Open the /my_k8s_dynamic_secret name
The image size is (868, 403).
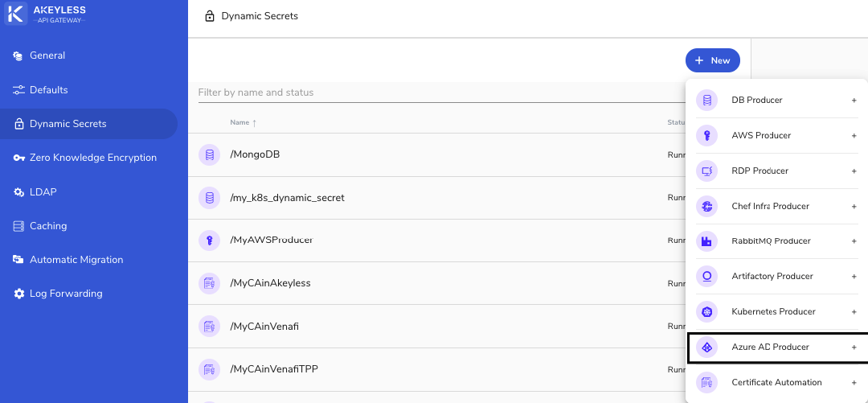pos(287,198)
